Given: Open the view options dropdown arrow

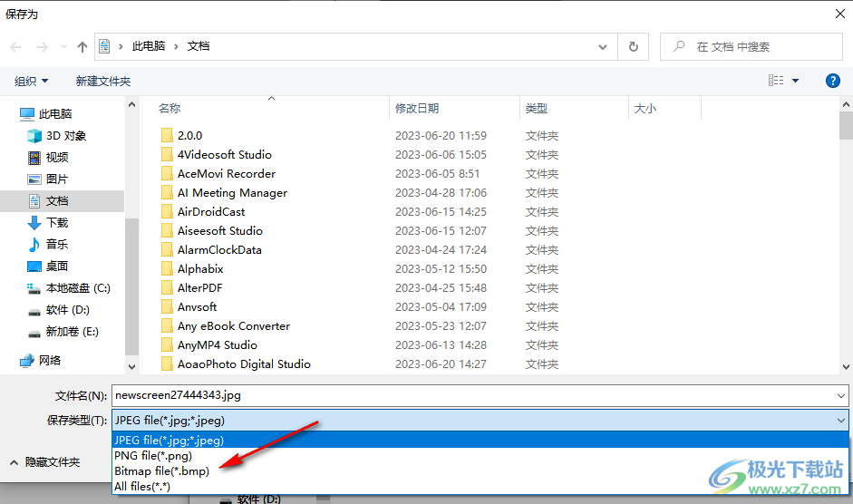Looking at the screenshot, I should pyautogui.click(x=795, y=81).
